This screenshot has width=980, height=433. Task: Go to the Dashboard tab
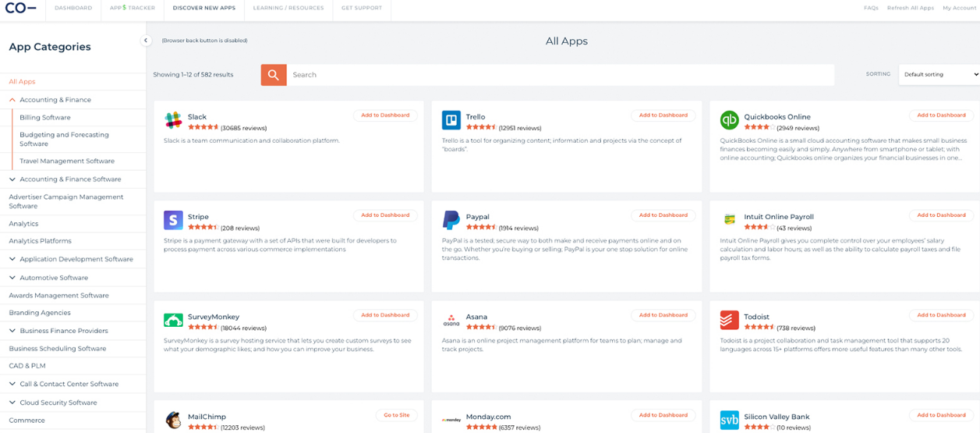coord(73,8)
